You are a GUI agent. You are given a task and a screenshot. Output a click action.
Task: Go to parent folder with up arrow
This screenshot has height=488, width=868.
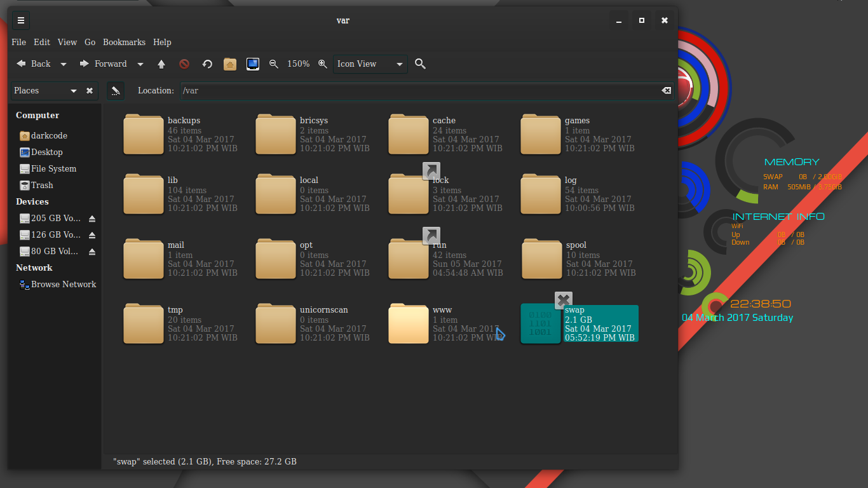(x=161, y=64)
